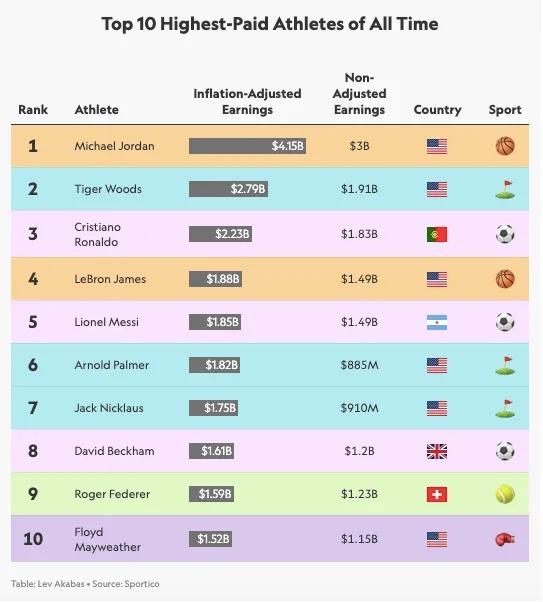Click the $1.23B non-adjusted earnings value

359,494
